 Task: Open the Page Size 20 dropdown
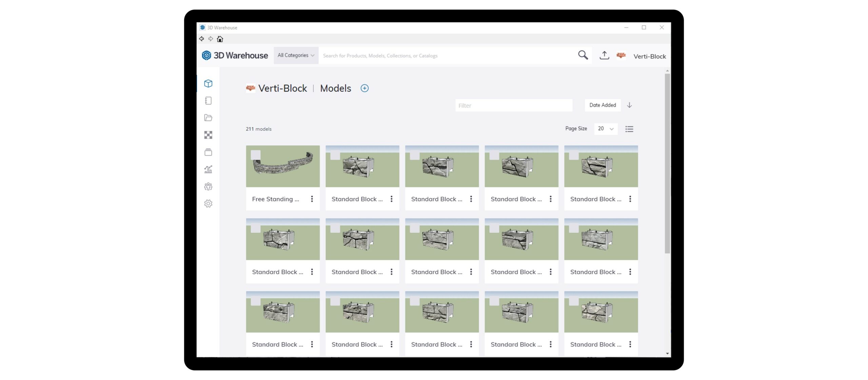coord(606,129)
